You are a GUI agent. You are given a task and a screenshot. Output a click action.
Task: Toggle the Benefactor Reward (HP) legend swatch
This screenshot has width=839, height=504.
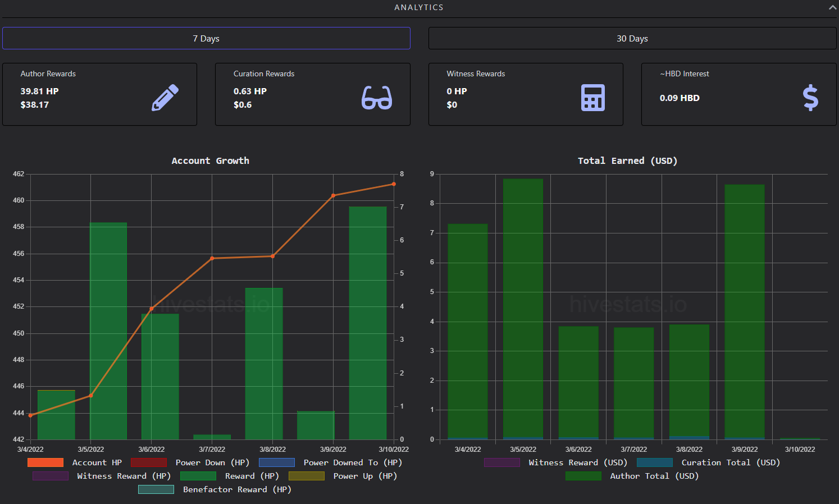pyautogui.click(x=156, y=489)
